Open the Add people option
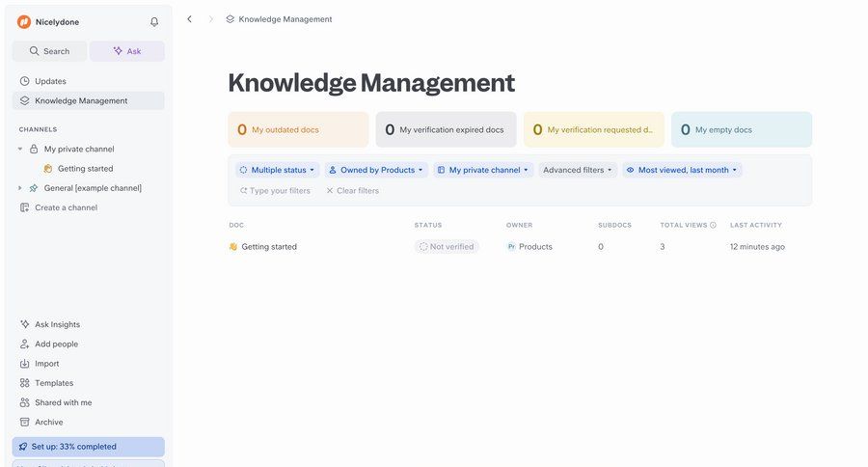The image size is (868, 467). 56,343
